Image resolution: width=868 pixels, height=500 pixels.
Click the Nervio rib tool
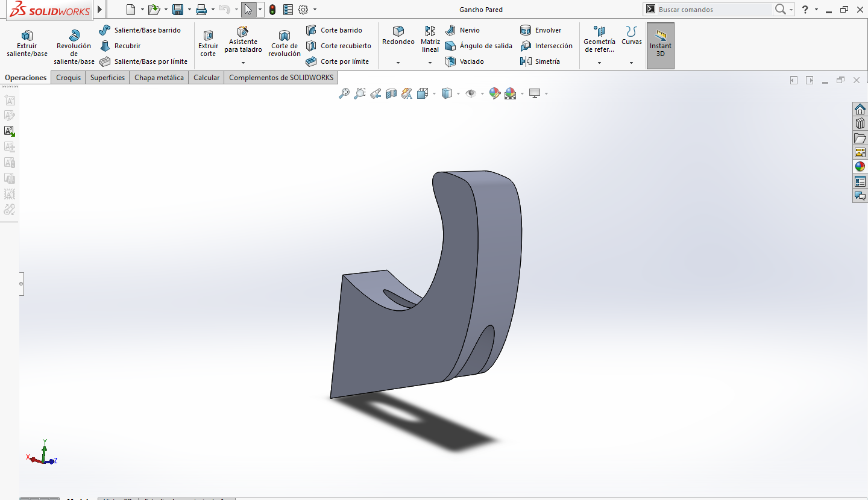click(x=462, y=30)
